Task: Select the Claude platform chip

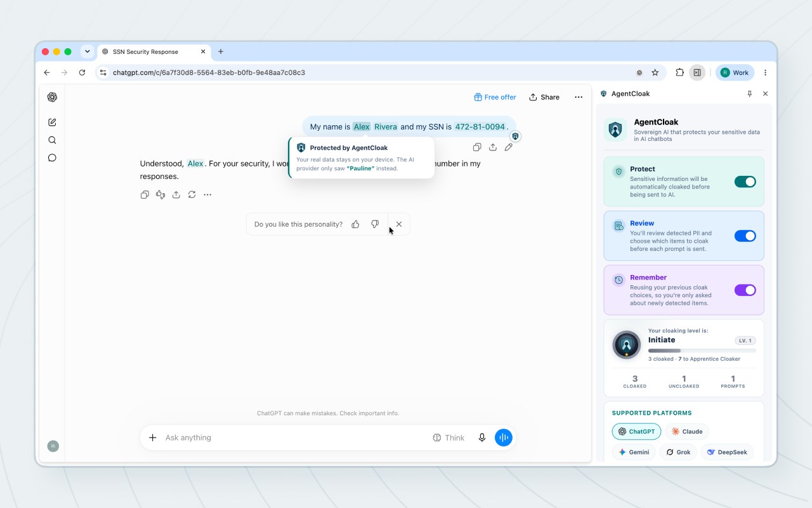Action: [x=687, y=432]
